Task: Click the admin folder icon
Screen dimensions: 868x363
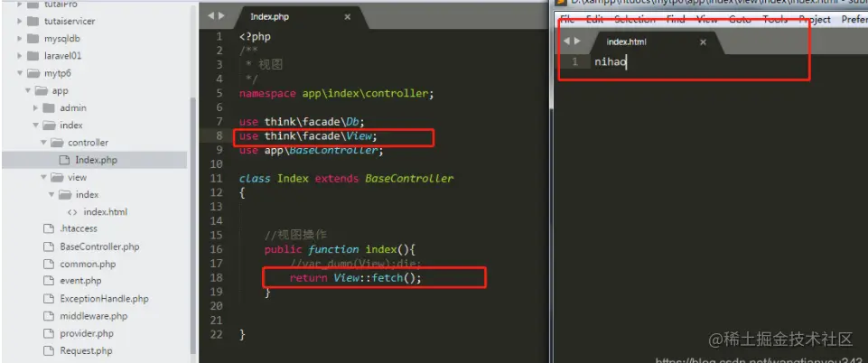Action: (x=49, y=107)
